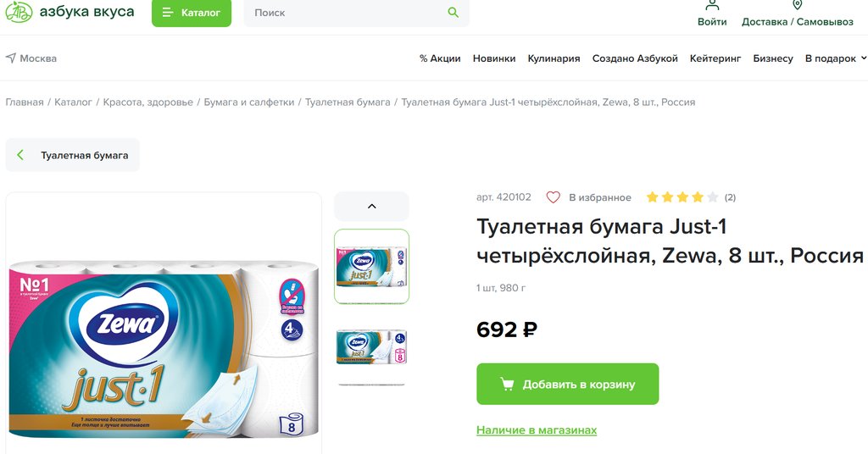The image size is (868, 454).
Task: Click the Азбука вкуса logo icon
Action: [19, 12]
